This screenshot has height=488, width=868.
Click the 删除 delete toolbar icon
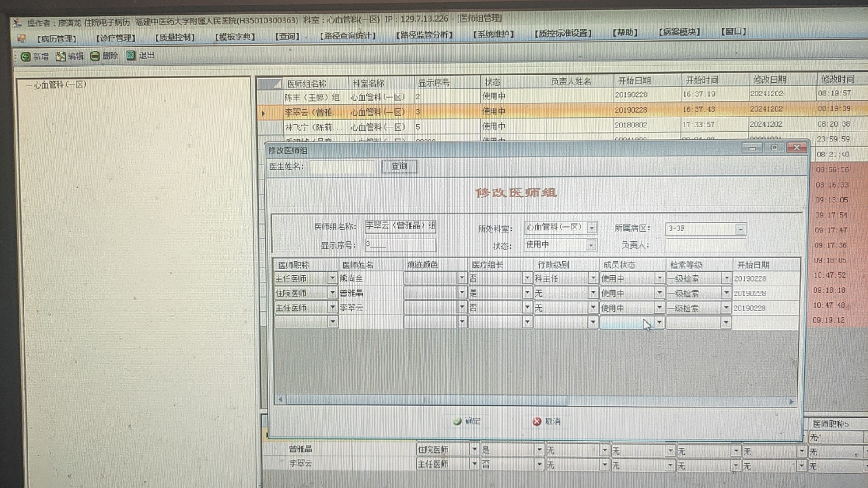point(95,56)
